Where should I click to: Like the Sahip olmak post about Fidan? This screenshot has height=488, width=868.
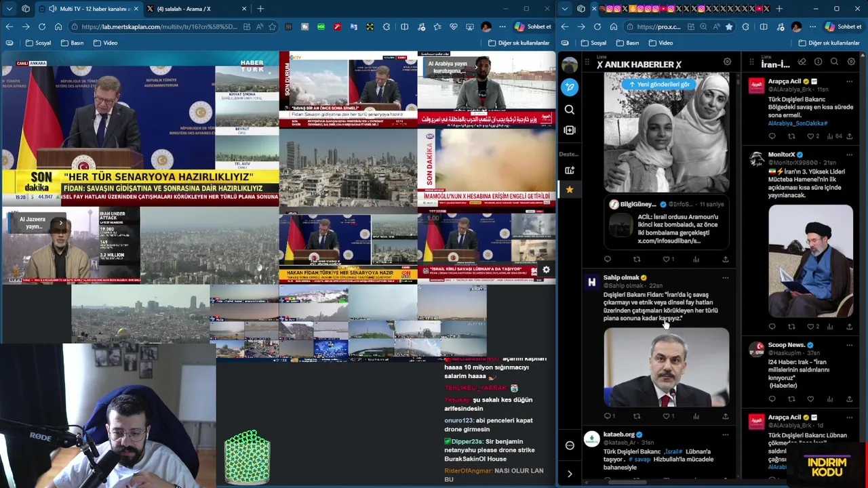(667, 416)
